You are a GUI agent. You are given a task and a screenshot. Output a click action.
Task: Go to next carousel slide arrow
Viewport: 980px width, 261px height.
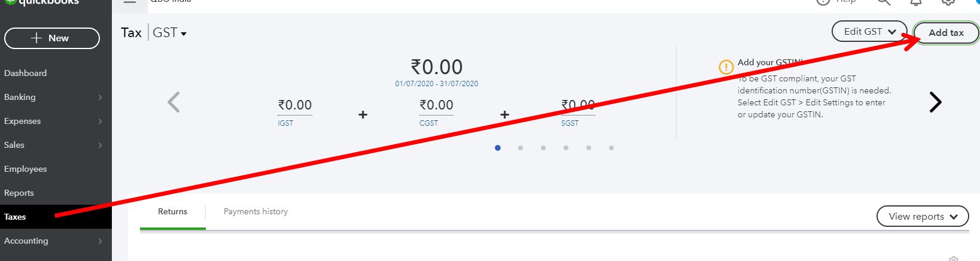935,102
